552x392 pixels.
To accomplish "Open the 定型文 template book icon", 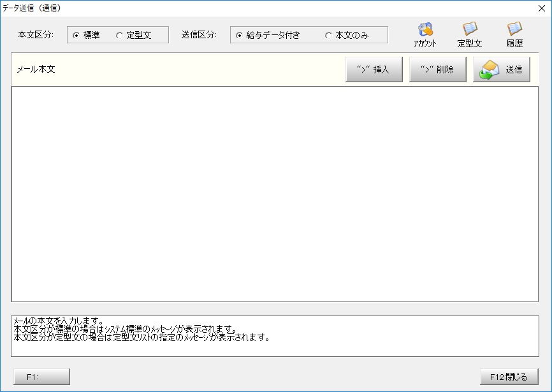I will coord(470,35).
